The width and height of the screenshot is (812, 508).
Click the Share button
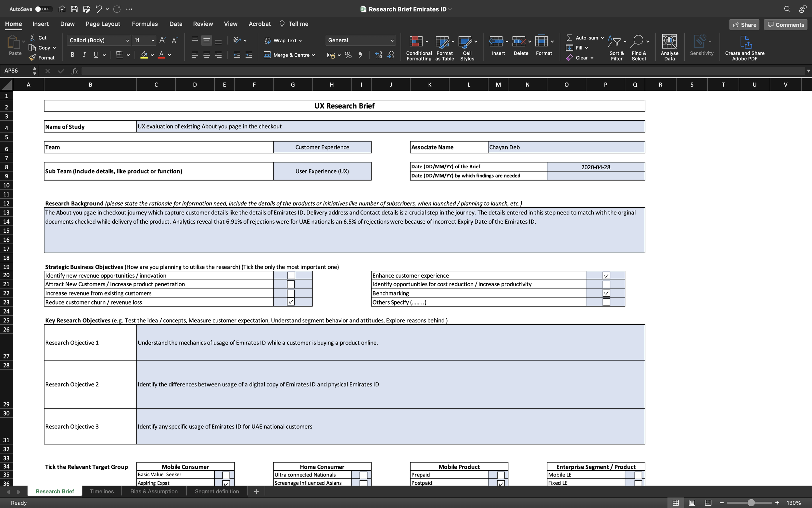point(744,24)
